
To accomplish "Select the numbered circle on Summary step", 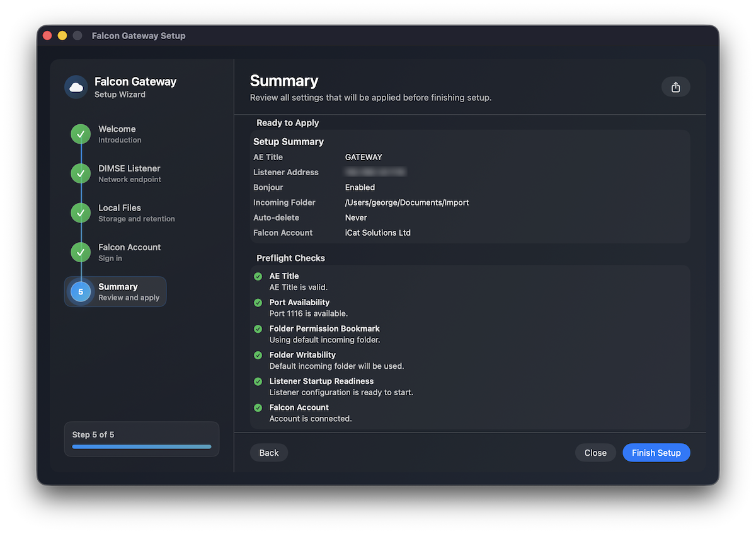I will [80, 291].
